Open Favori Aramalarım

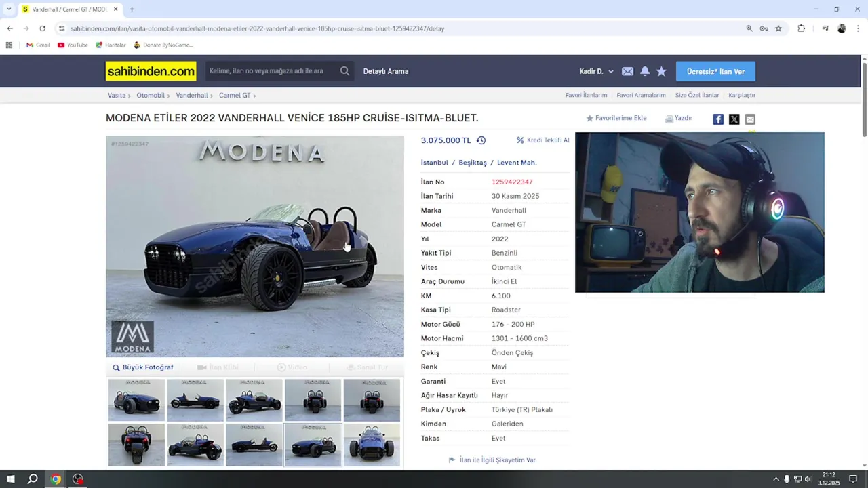tap(641, 96)
